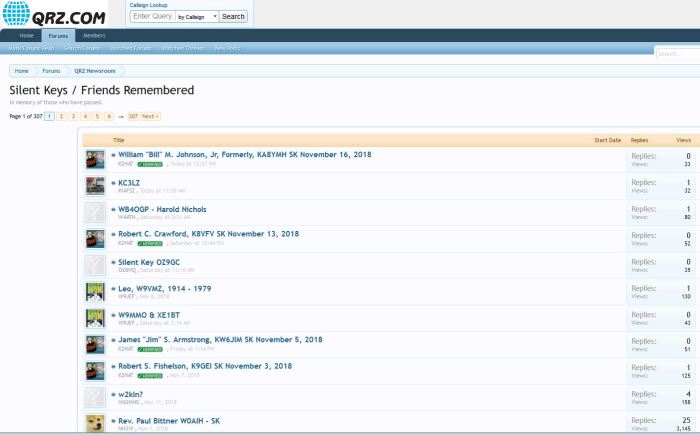Click Watched Threads in the sub-navigation
700x435 pixels.
182,48
